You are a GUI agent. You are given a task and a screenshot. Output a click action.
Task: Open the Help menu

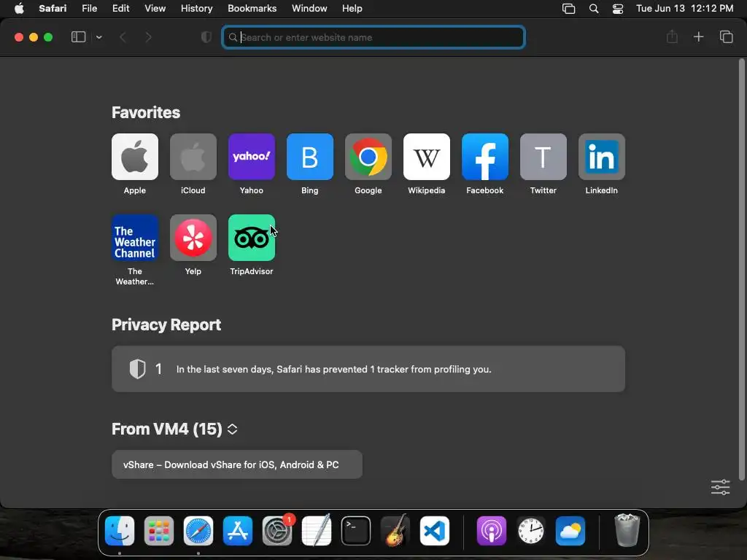352,8
